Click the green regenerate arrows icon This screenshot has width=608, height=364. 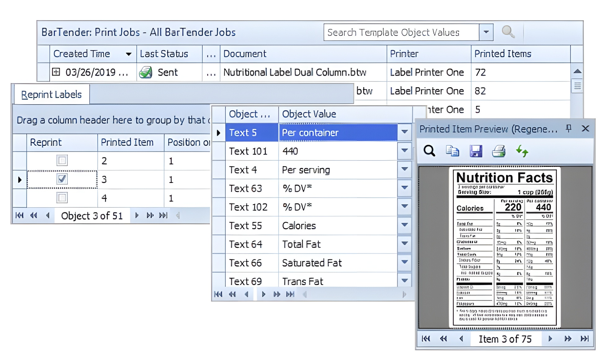click(x=522, y=151)
